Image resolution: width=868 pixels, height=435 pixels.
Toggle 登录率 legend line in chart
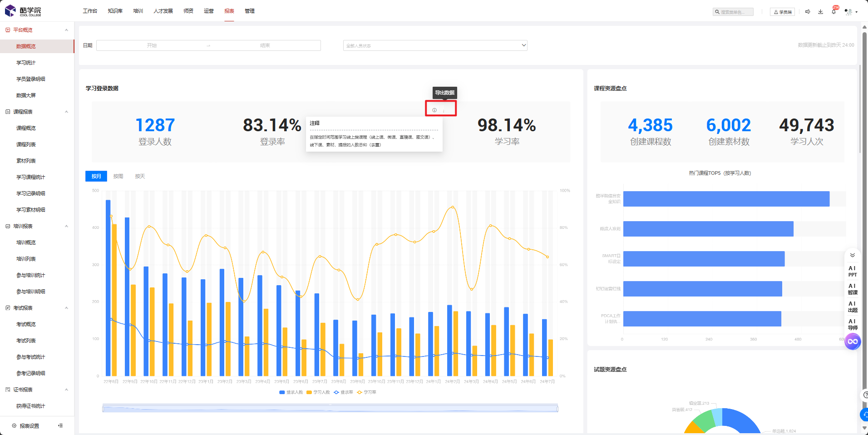pyautogui.click(x=343, y=392)
